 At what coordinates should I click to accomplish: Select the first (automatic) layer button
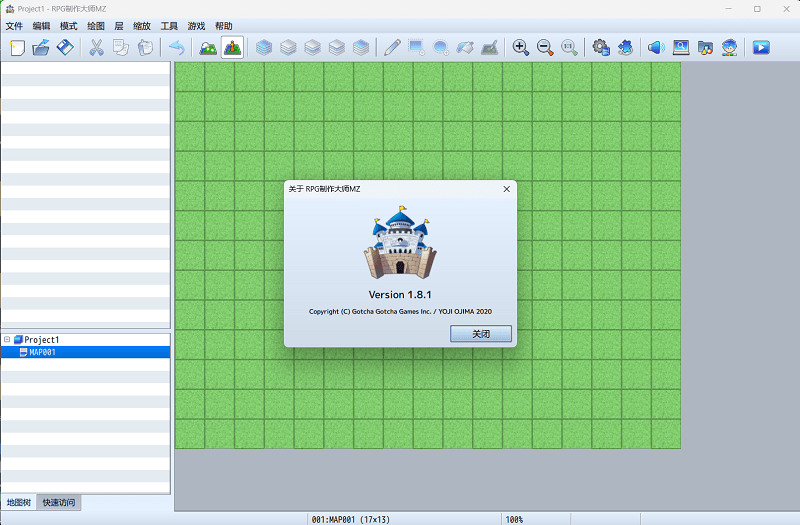click(x=264, y=47)
